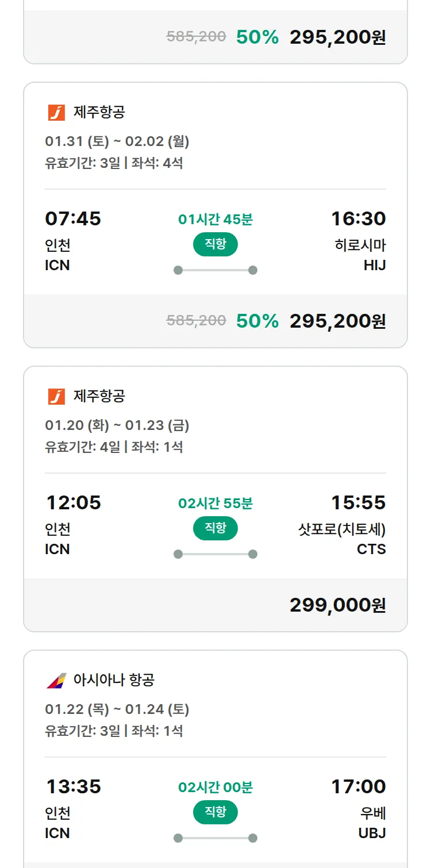This screenshot has width=431, height=868.
Task: Click the Jeju Air logo on the Hiroshima flight
Action: pos(56,113)
